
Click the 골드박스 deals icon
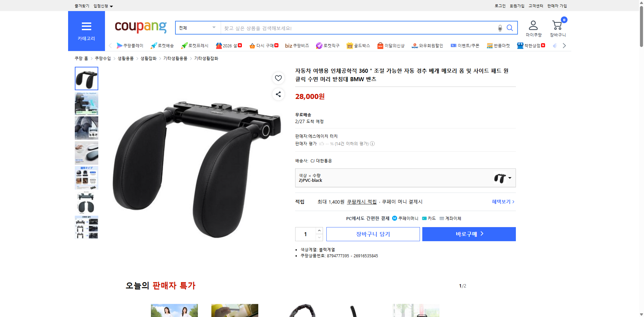click(x=350, y=46)
